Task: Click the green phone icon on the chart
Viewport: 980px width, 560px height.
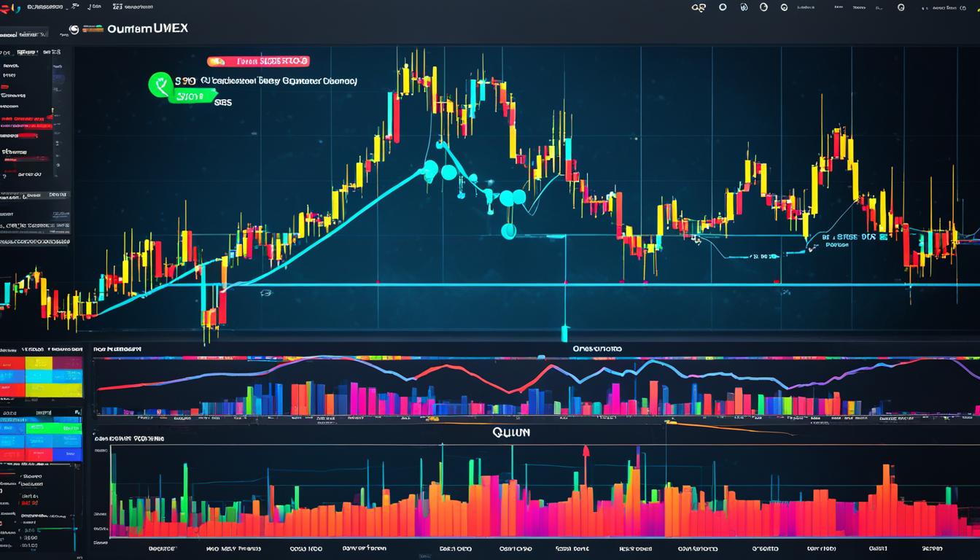Action: pos(160,85)
